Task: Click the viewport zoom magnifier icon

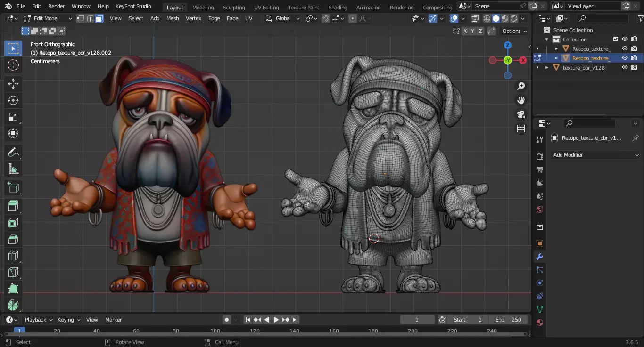Action: [521, 86]
